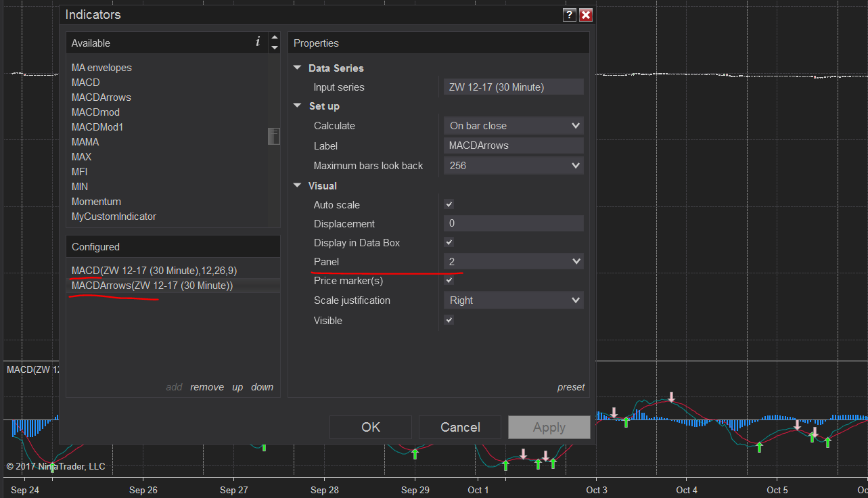This screenshot has height=498, width=868.
Task: Collapse the Data Series section
Action: (x=297, y=68)
